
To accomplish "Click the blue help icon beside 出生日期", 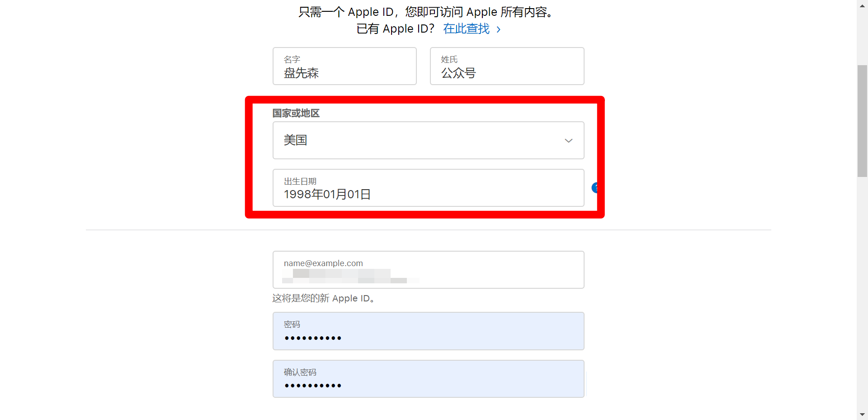I will click(x=596, y=187).
